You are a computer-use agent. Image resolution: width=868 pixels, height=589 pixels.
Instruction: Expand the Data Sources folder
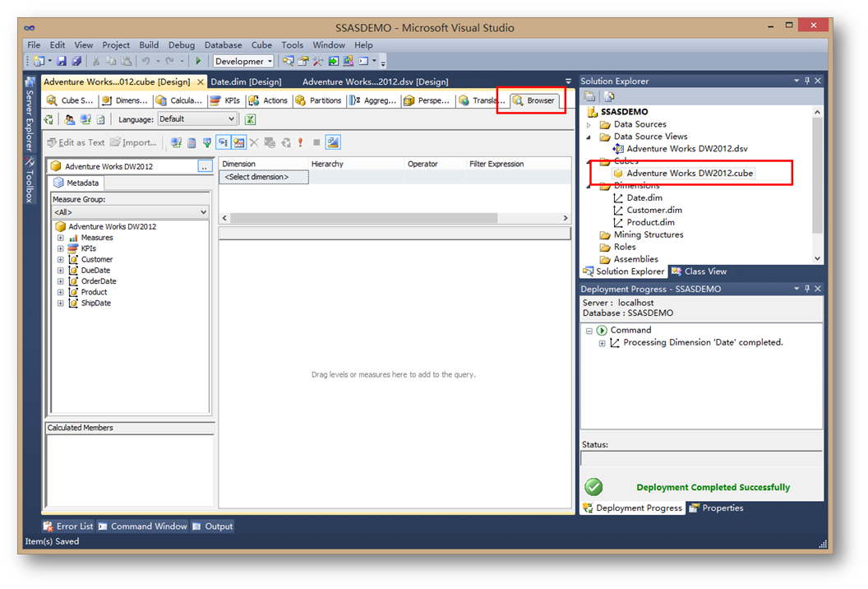(589, 125)
